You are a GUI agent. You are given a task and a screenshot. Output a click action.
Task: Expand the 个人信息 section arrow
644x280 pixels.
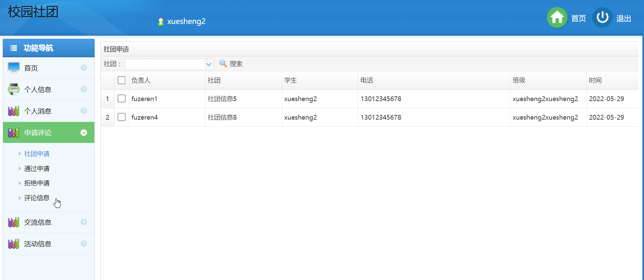(84, 89)
